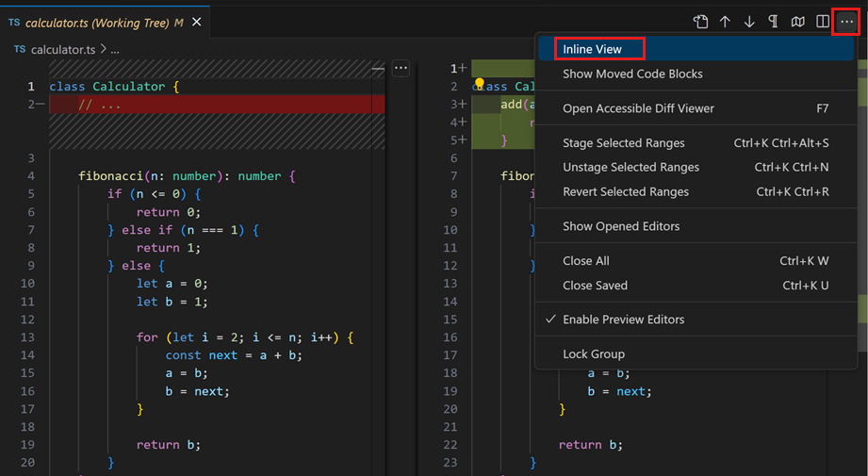Switch diff to Inline View
The image size is (868, 476).
tap(592, 49)
